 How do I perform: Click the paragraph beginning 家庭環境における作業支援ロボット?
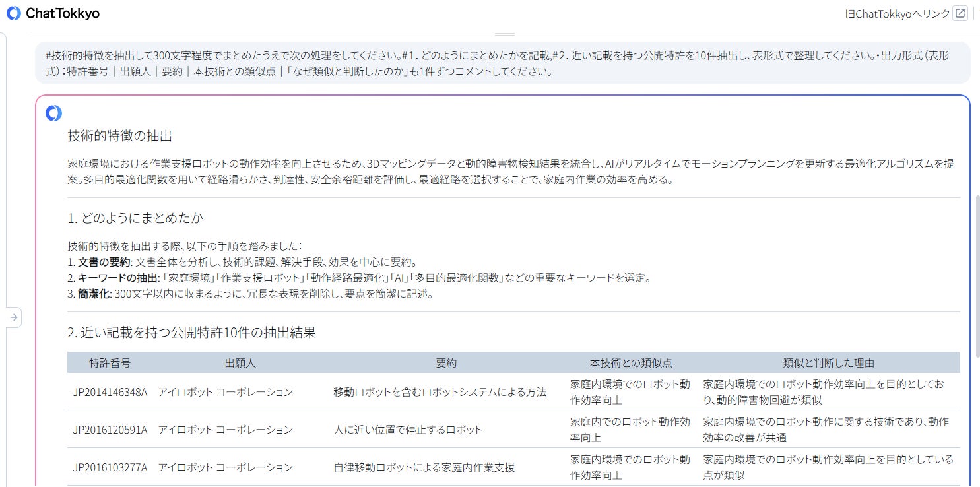[511, 171]
